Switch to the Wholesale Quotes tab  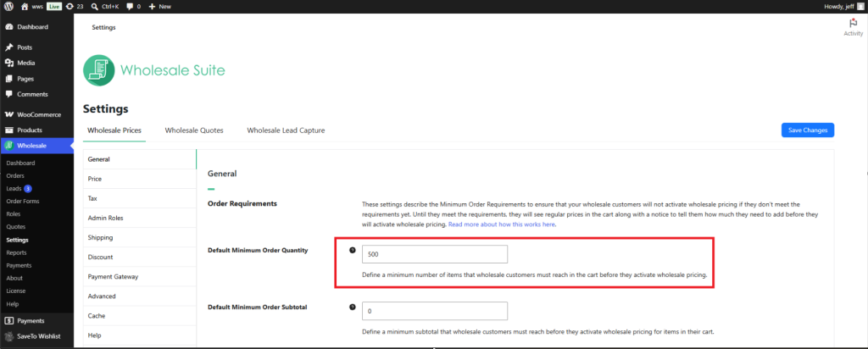[194, 130]
